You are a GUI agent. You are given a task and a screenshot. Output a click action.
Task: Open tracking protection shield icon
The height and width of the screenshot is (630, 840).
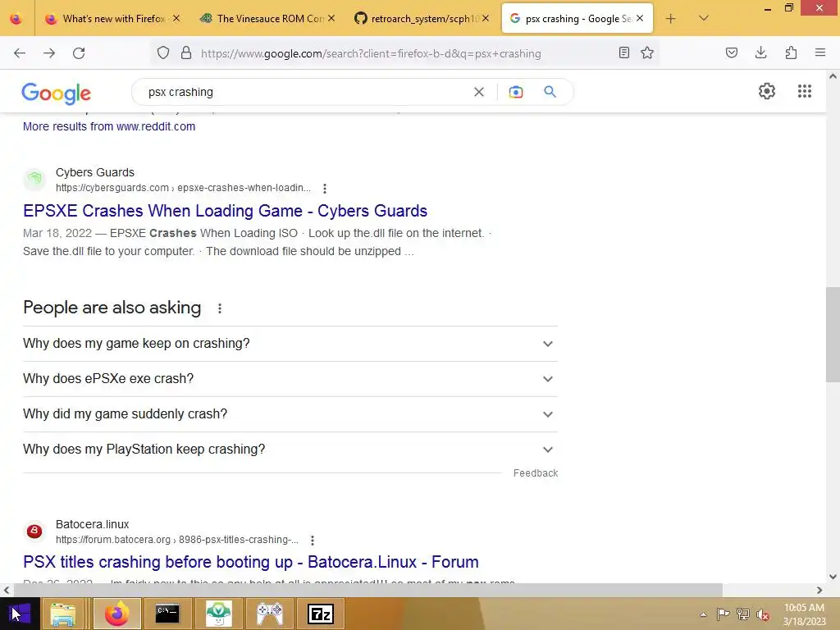coord(163,53)
